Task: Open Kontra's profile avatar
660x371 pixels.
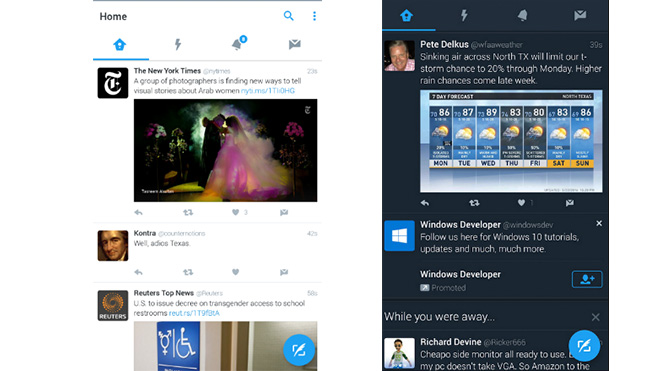Action: pyautogui.click(x=113, y=246)
